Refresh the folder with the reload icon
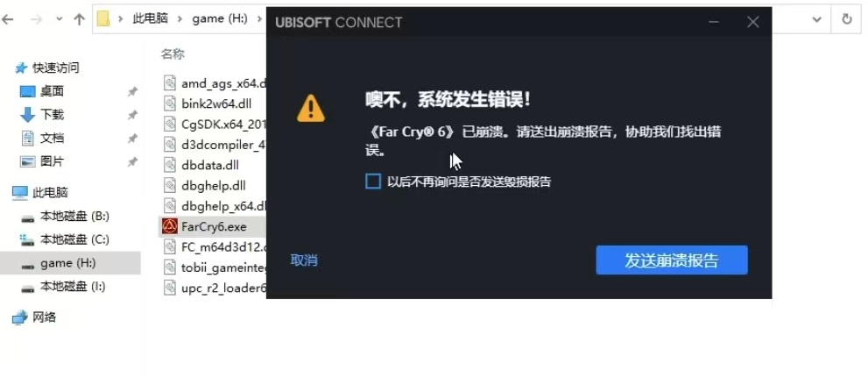 point(846,19)
